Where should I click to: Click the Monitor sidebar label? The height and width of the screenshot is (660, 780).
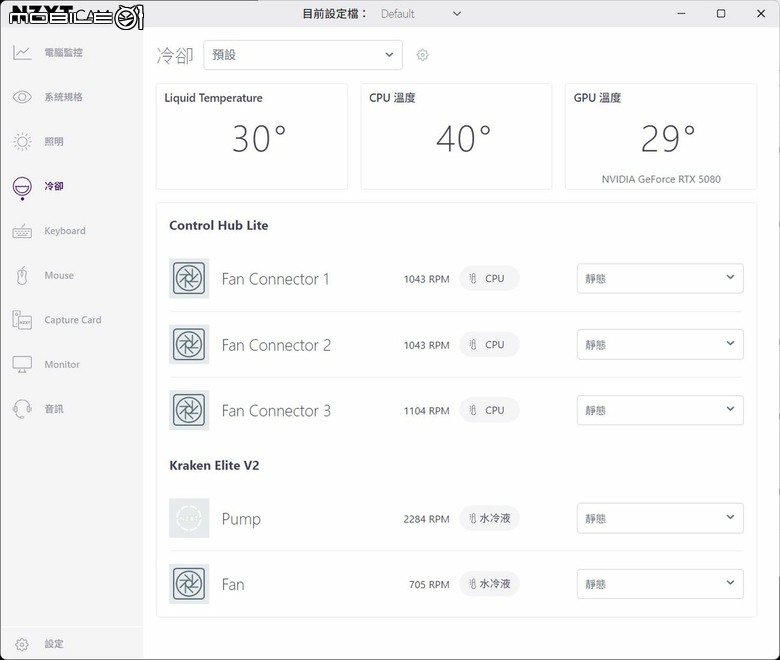62,365
